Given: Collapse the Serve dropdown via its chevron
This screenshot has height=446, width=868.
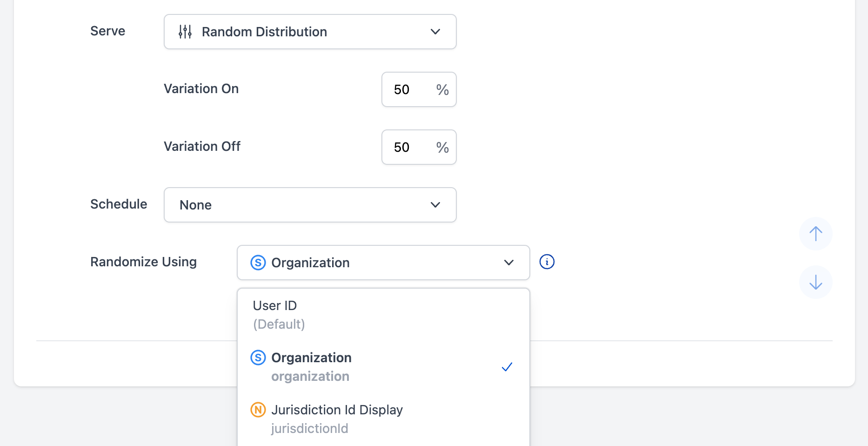Looking at the screenshot, I should (435, 32).
